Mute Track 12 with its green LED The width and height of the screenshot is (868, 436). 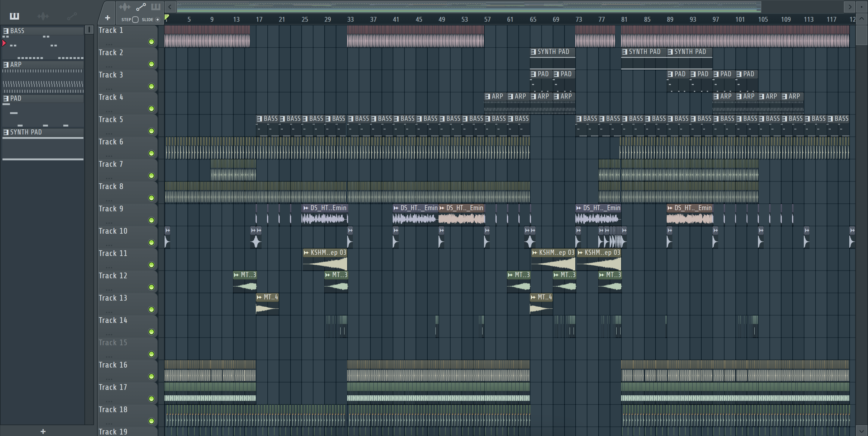point(151,287)
